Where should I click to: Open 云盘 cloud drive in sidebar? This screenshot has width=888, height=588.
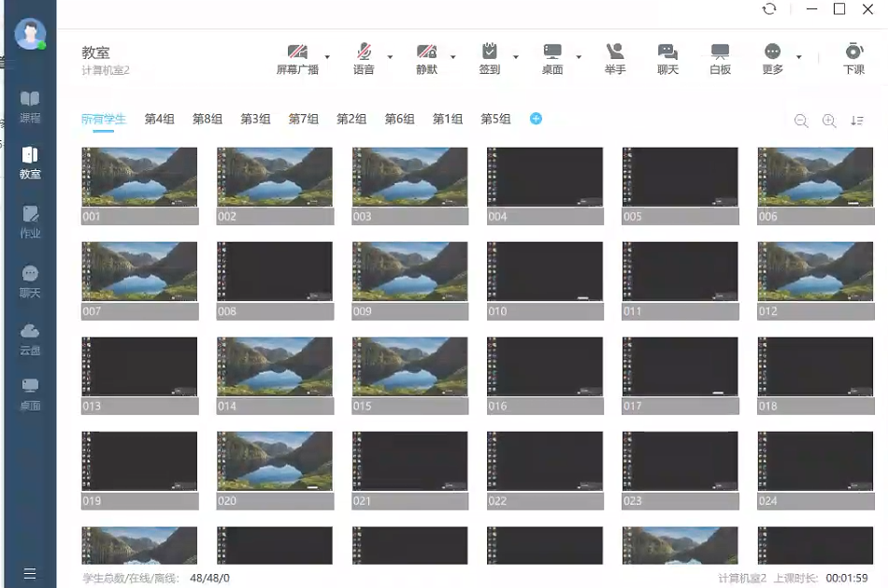pyautogui.click(x=30, y=338)
